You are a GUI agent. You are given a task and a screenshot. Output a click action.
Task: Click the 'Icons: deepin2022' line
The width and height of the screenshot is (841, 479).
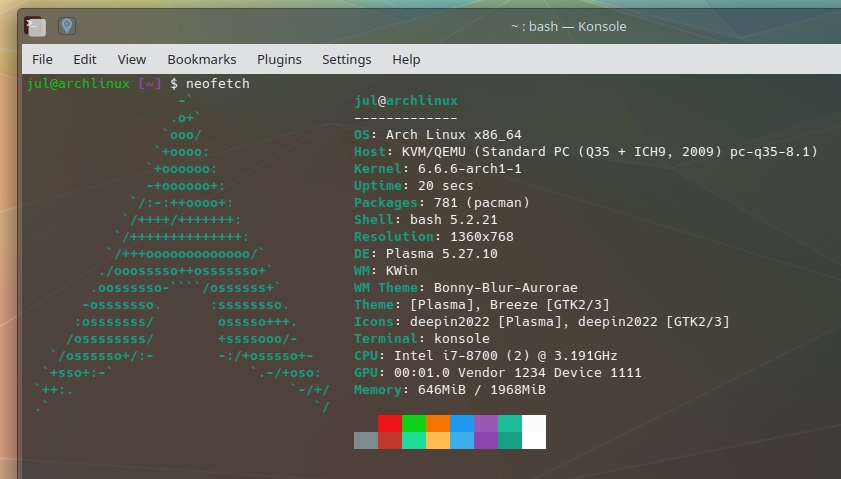point(542,322)
